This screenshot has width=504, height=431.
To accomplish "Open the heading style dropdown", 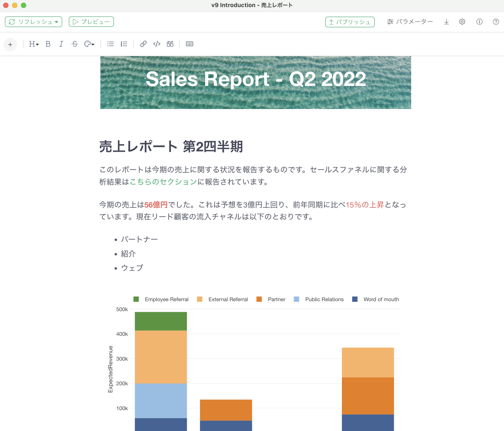I will coord(34,44).
